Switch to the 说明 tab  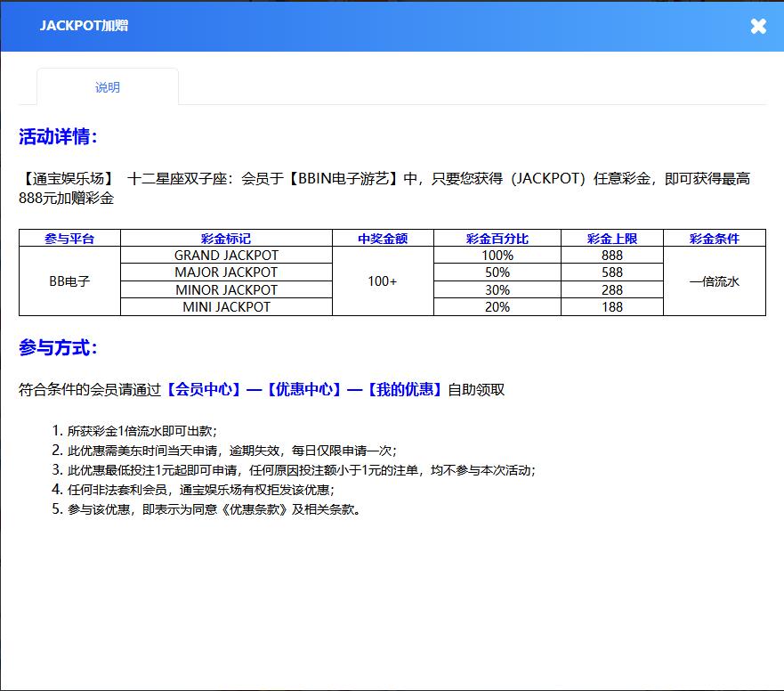pyautogui.click(x=108, y=87)
